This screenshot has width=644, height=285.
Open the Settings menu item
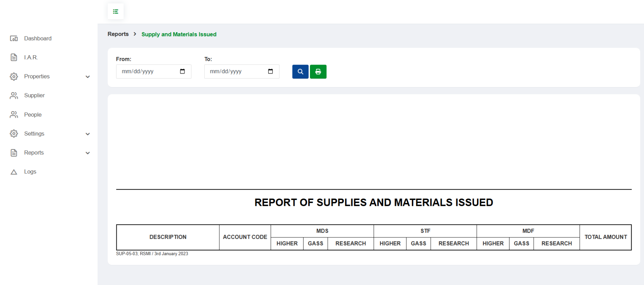pyautogui.click(x=34, y=134)
